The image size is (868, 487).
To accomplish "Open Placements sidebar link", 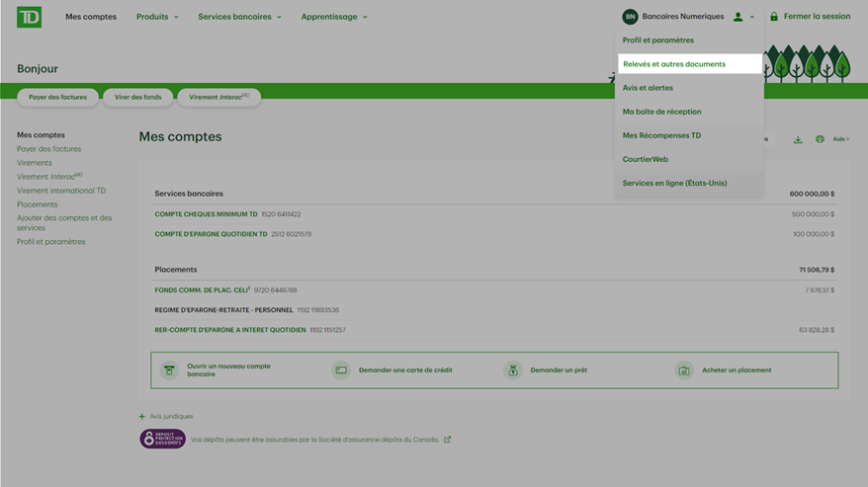I will 38,204.
